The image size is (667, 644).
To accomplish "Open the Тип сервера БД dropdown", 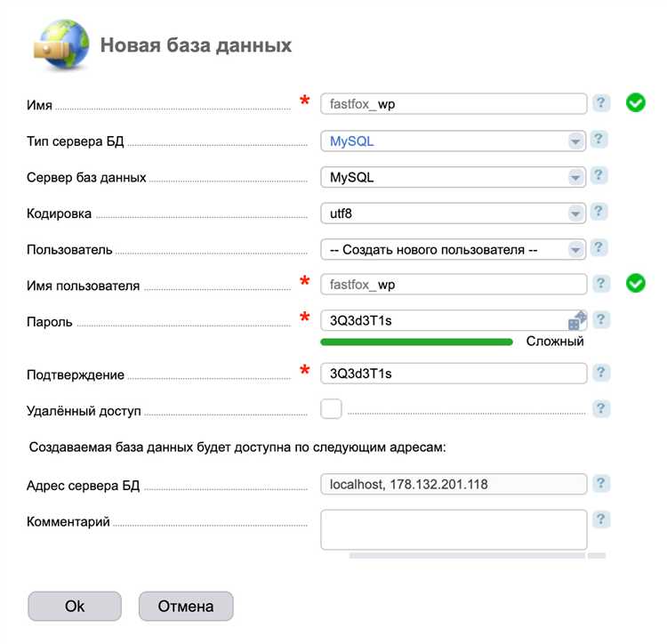I will pos(453,141).
